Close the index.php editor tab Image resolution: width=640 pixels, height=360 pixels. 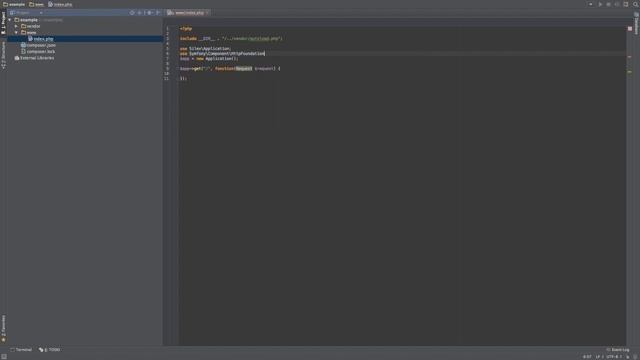pos(207,13)
